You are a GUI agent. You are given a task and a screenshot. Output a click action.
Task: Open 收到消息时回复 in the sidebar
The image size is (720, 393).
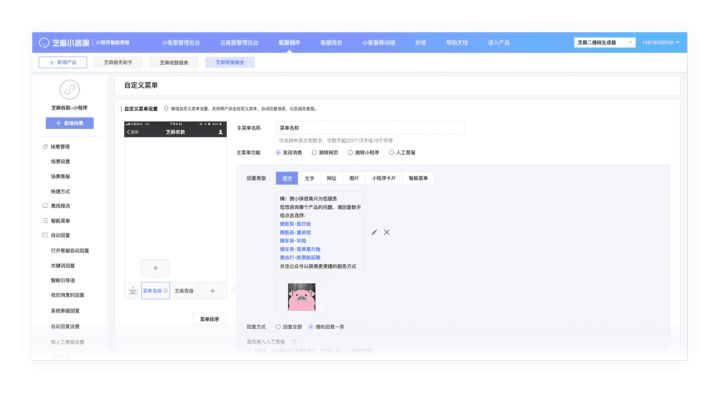68,295
